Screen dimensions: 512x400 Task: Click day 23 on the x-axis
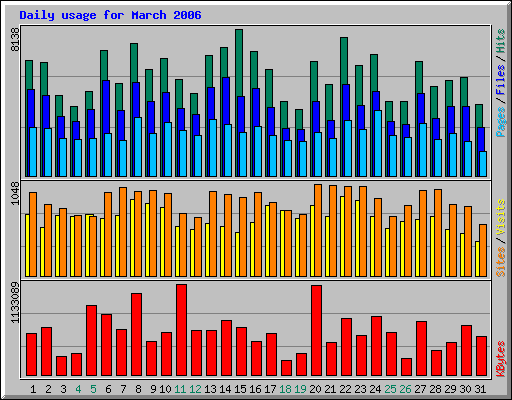(x=360, y=389)
